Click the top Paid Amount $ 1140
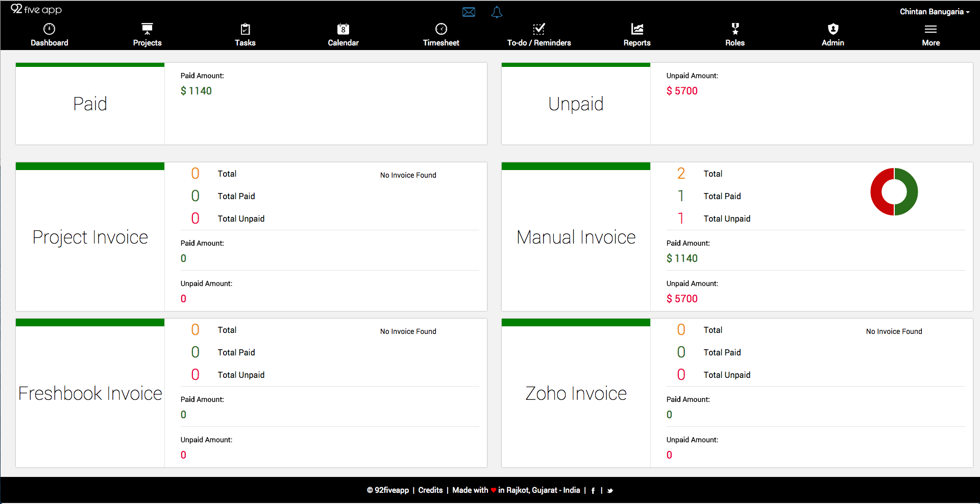 (196, 91)
